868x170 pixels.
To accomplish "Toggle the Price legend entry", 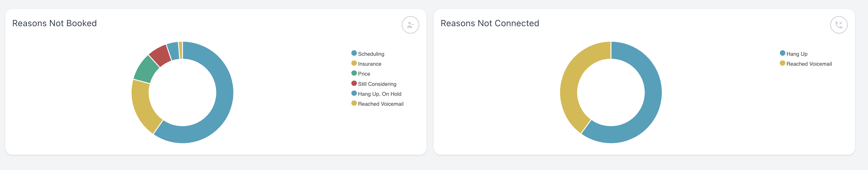I will (360, 74).
